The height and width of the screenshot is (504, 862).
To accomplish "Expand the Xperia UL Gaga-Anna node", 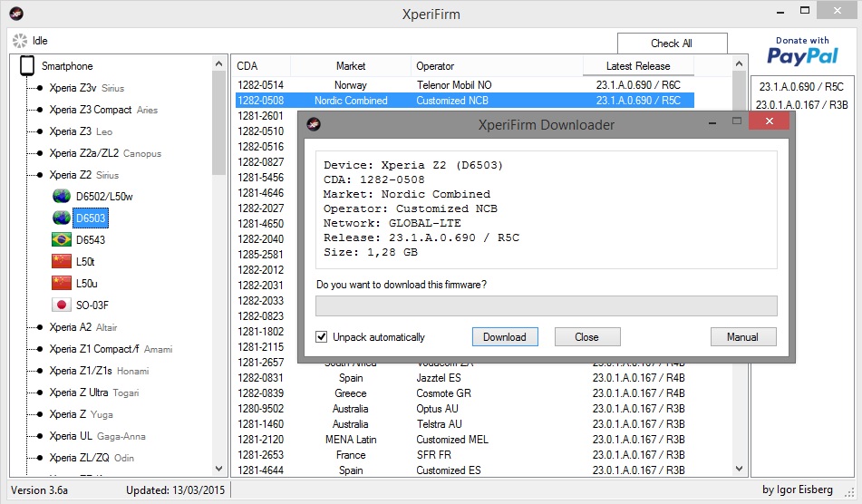I will tap(39, 436).
